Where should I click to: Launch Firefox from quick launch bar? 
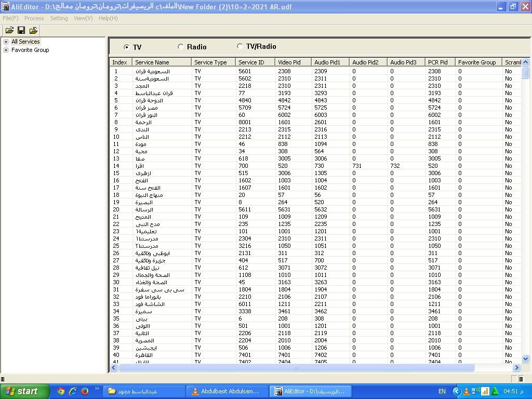pos(85,391)
